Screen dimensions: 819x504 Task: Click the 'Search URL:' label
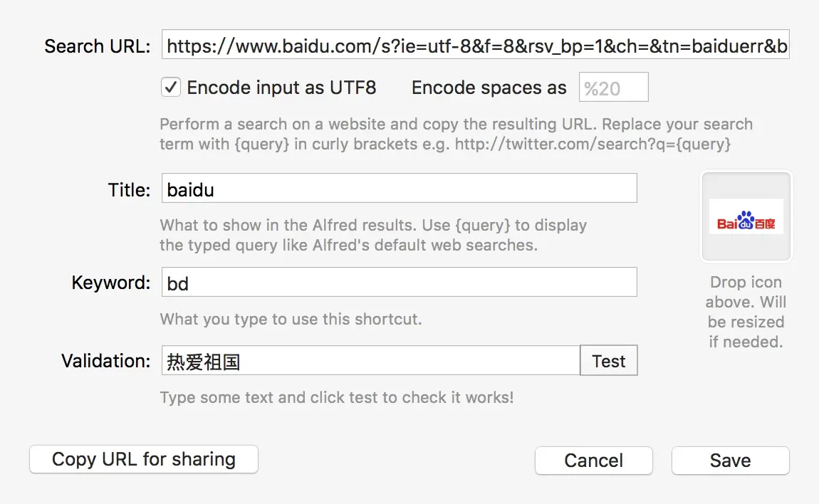click(98, 47)
